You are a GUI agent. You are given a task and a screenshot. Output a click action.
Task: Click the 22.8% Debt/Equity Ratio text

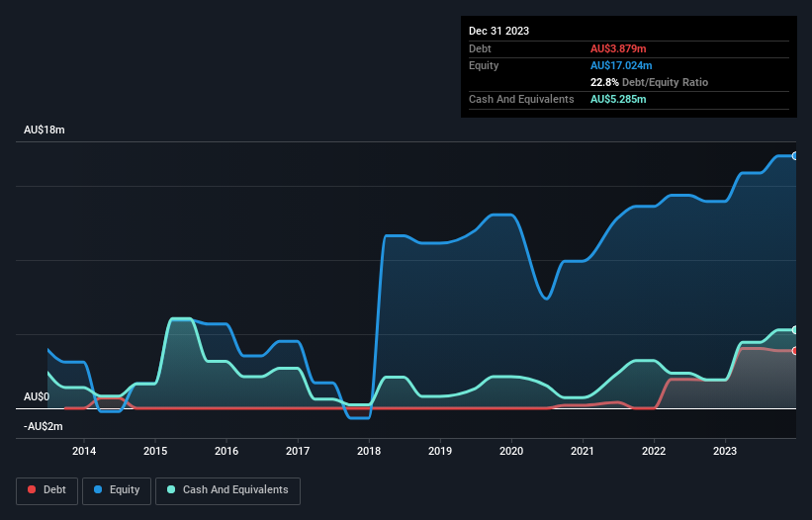point(649,82)
